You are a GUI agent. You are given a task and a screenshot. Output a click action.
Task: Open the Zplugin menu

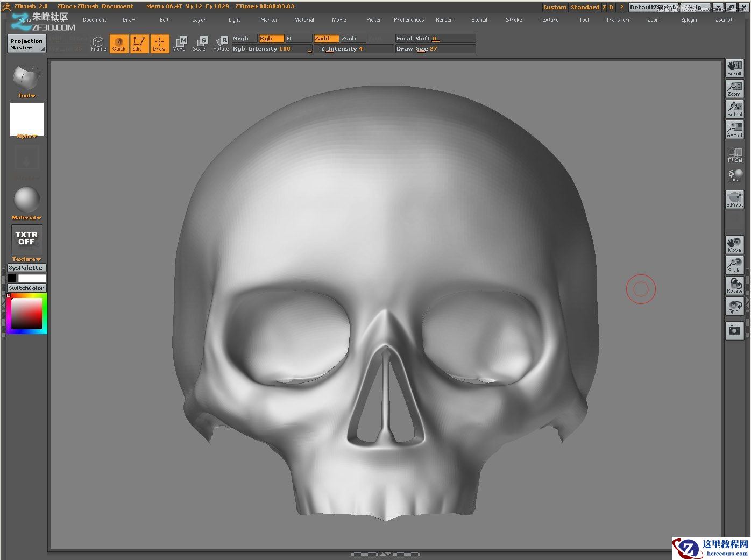689,19
